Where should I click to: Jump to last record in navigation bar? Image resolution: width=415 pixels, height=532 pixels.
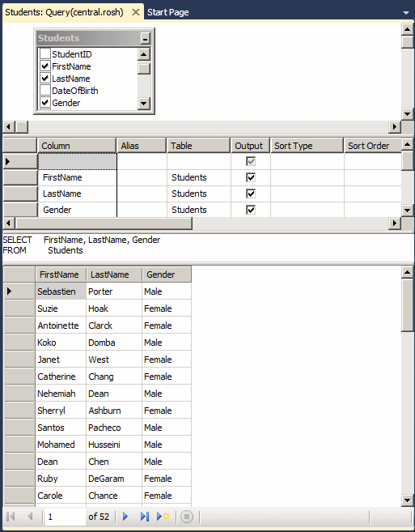(145, 517)
